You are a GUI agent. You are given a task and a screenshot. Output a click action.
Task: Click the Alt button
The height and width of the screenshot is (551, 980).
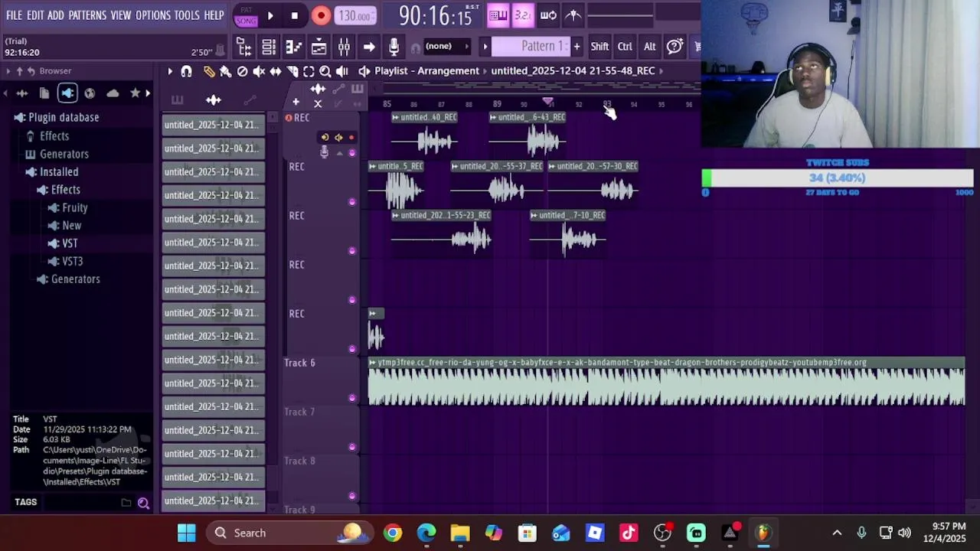tap(649, 47)
